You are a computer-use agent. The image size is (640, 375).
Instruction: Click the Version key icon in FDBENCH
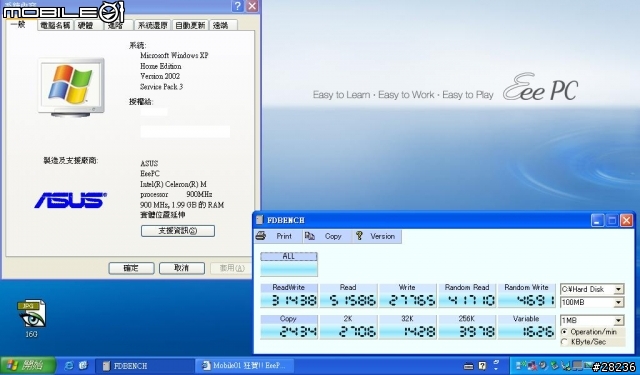[359, 236]
